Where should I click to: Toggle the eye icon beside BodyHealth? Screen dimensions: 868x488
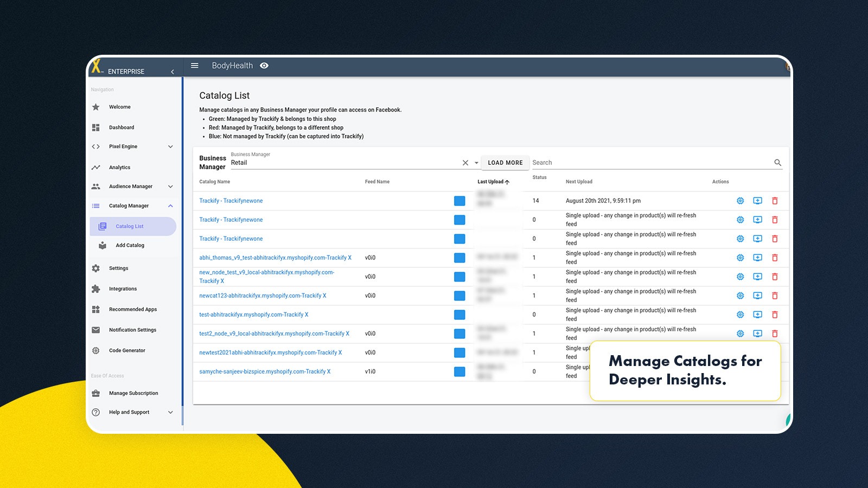tap(264, 66)
